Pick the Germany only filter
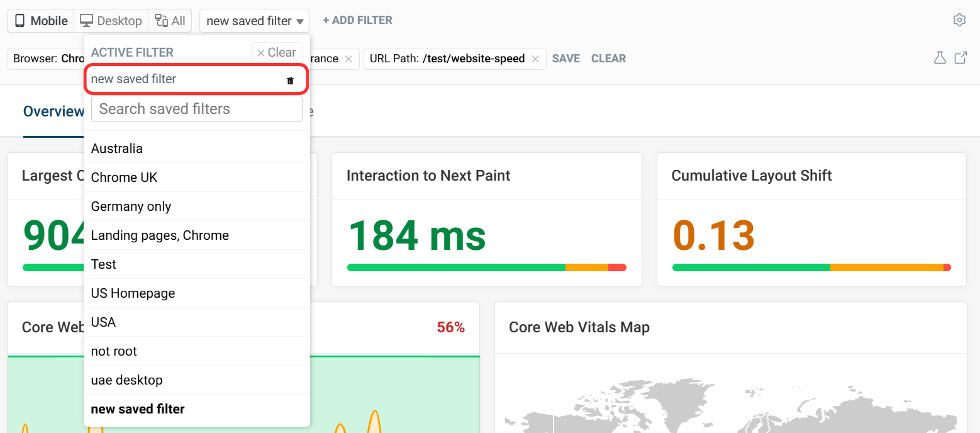The height and width of the screenshot is (433, 980). click(x=131, y=206)
